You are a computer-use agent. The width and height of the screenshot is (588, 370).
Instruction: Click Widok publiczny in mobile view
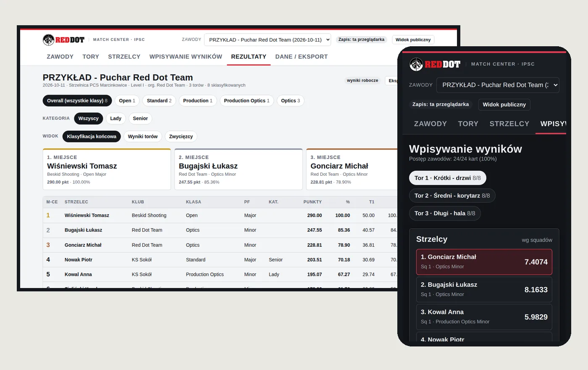point(504,104)
